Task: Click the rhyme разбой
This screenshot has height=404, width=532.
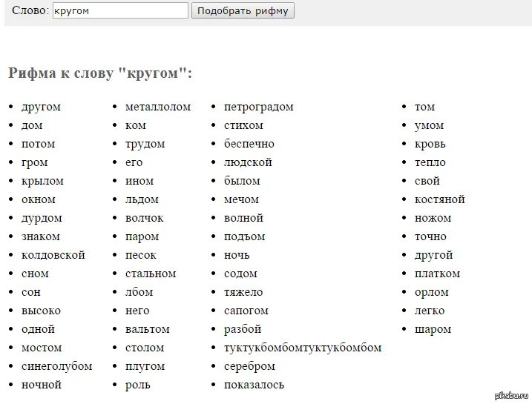Action: point(243,329)
